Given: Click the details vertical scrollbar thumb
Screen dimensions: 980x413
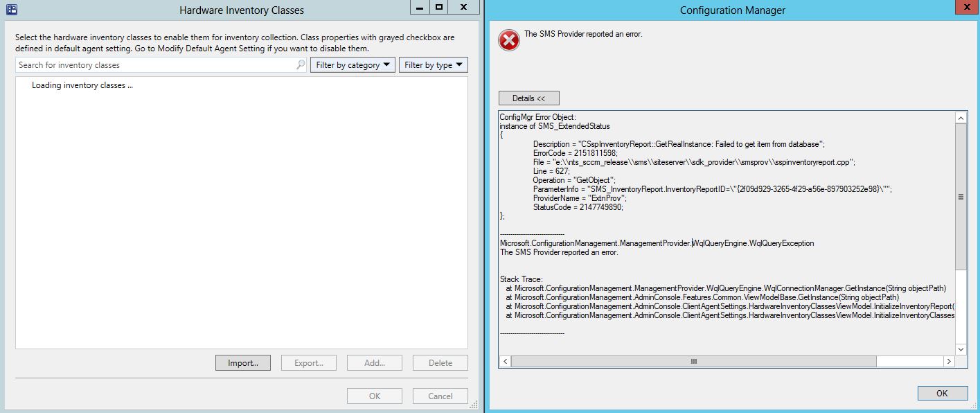Looking at the screenshot, I should click(x=961, y=197).
